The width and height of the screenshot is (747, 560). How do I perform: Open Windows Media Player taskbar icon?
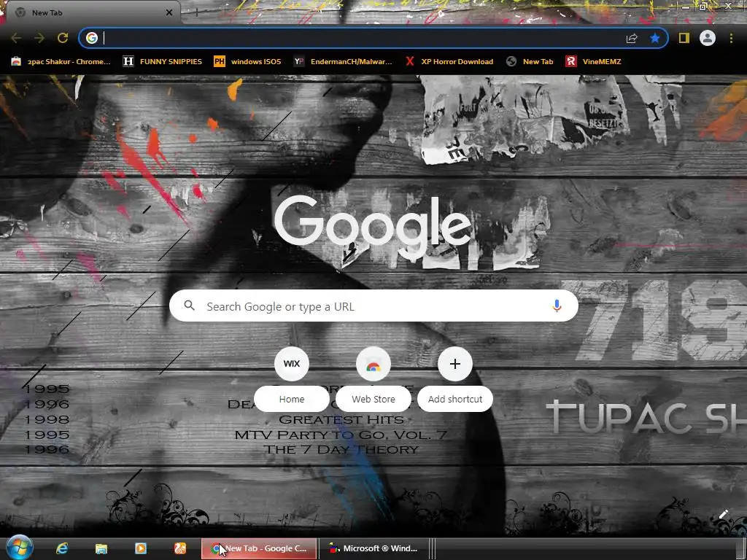141,548
